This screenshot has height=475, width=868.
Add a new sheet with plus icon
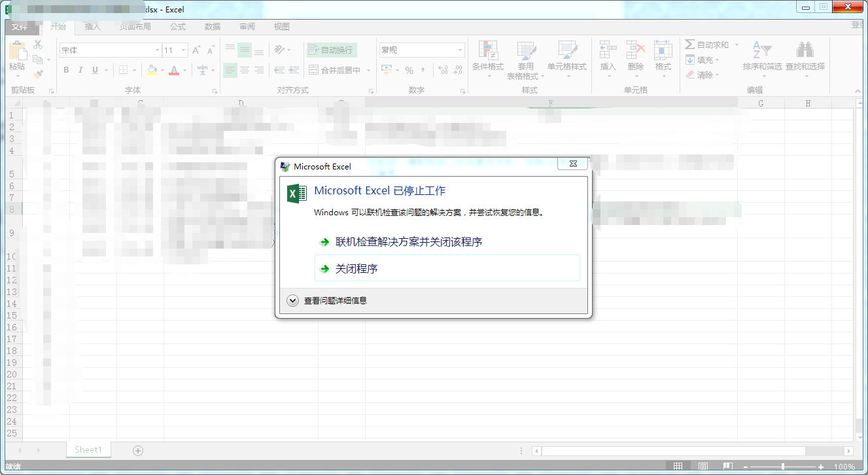(x=138, y=450)
